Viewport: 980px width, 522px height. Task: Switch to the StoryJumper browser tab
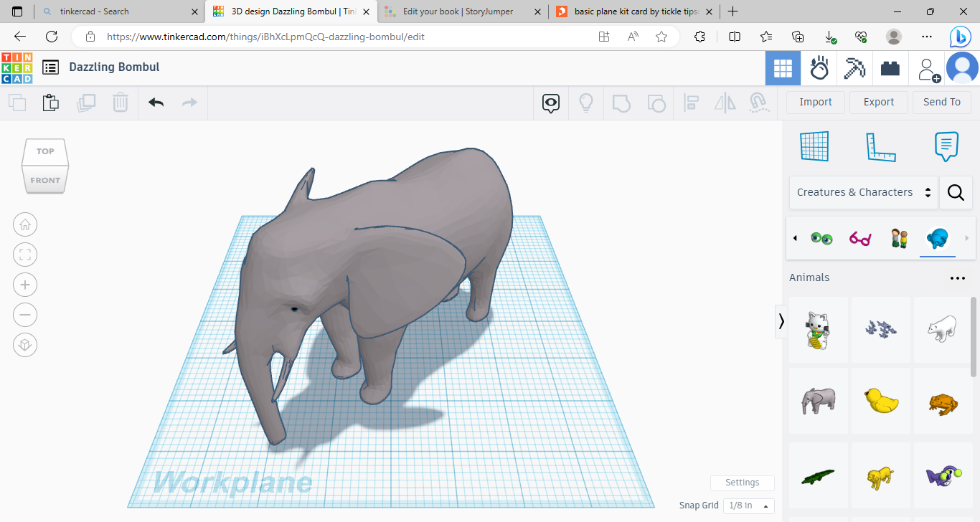pyautogui.click(x=462, y=11)
